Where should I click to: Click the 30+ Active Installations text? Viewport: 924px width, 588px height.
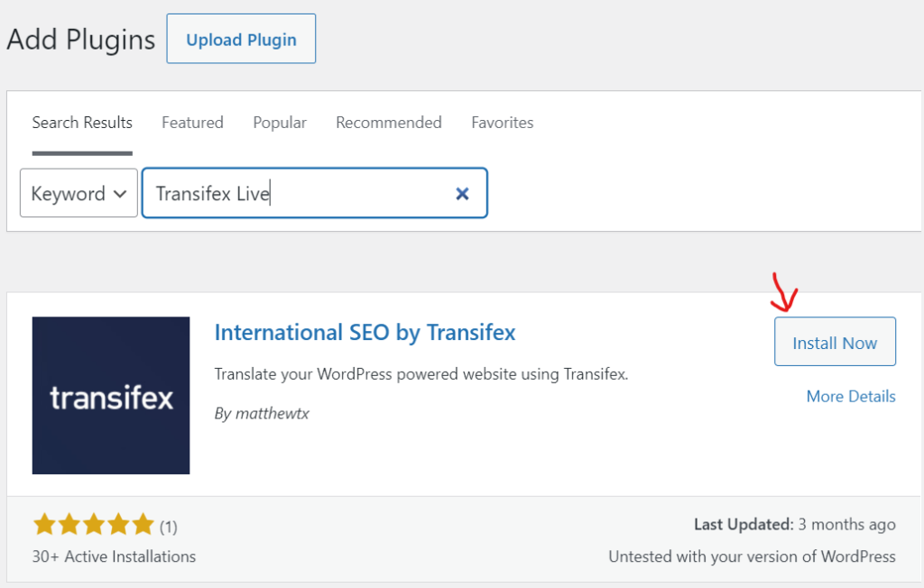click(114, 556)
